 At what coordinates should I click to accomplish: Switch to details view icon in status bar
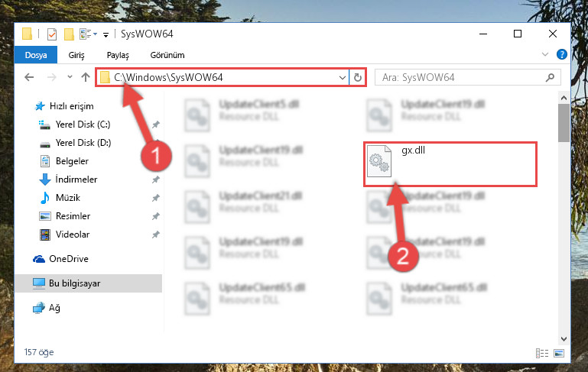(x=542, y=353)
